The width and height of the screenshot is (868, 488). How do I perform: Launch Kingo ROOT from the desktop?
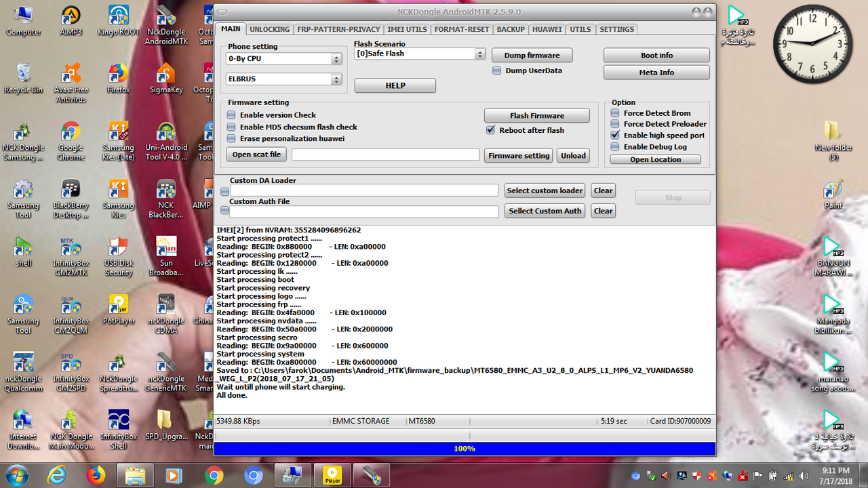[x=119, y=20]
